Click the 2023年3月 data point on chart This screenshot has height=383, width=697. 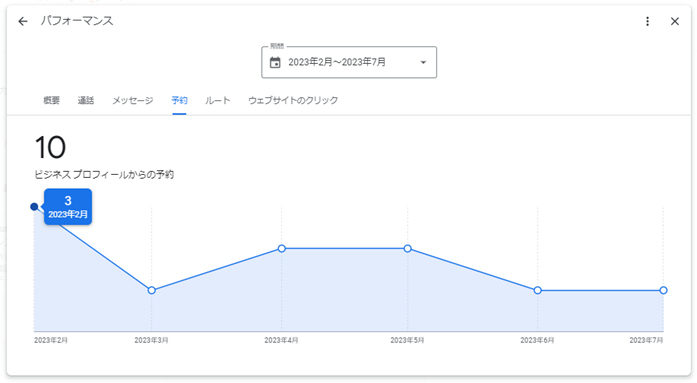(152, 290)
